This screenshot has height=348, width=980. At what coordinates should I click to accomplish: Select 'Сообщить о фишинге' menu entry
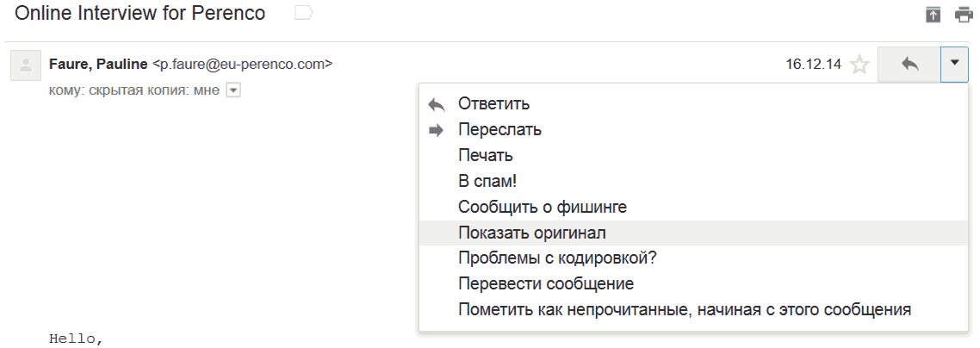pos(543,208)
